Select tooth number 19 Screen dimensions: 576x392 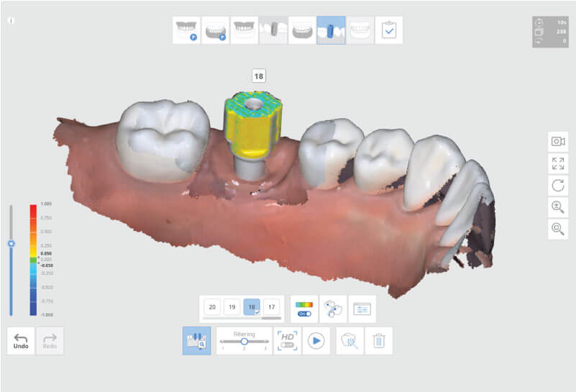232,306
